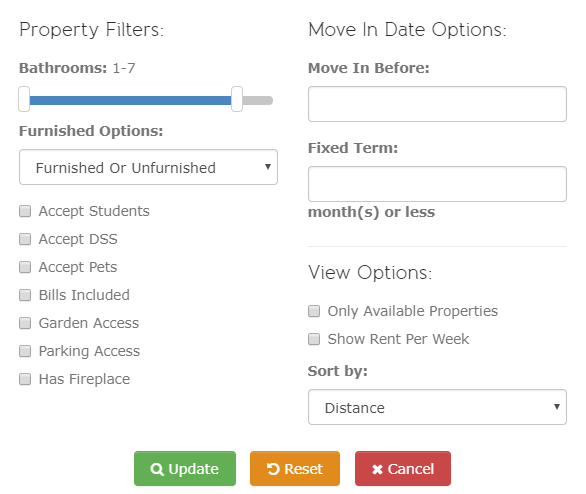Click the circular arrow icon on Reset
This screenshot has height=494, width=586.
(273, 469)
